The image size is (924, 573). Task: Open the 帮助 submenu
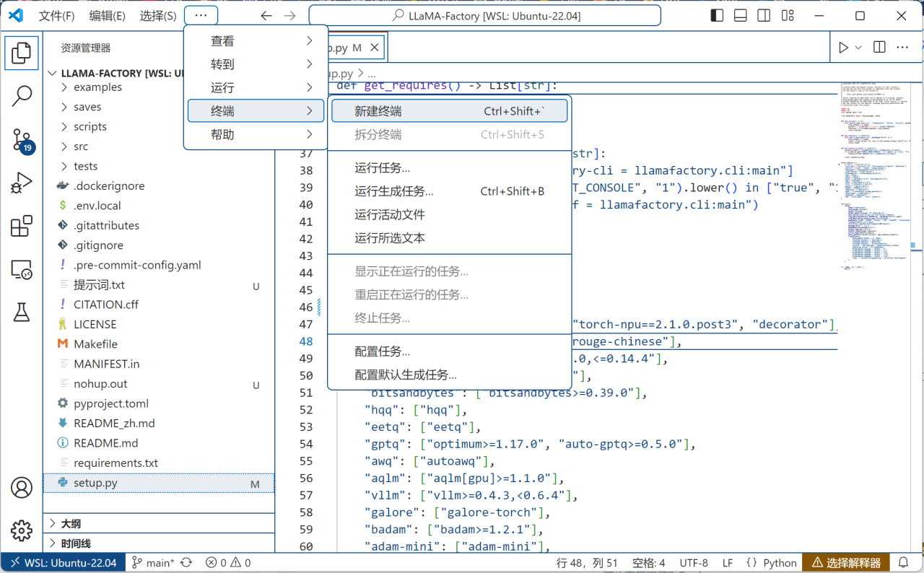[x=256, y=134]
